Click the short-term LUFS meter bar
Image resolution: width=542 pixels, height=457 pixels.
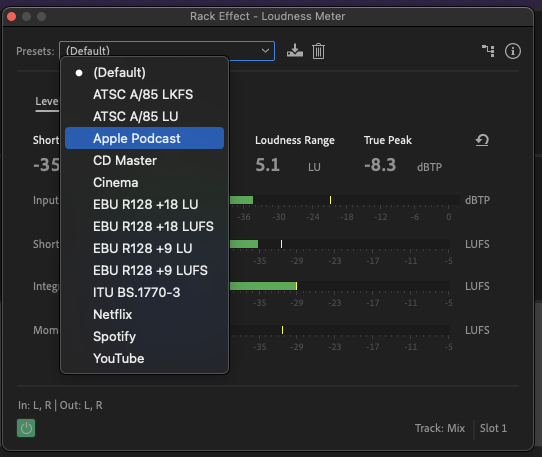pyautogui.click(x=340, y=244)
